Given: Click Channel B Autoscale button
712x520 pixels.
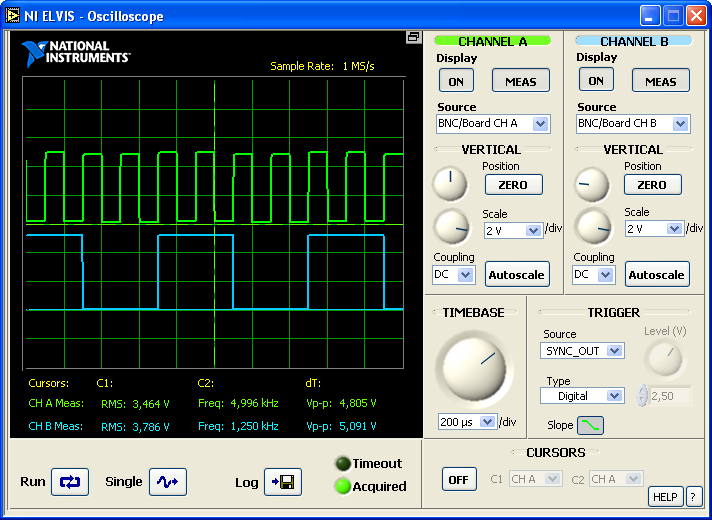Looking at the screenshot, I should (657, 274).
